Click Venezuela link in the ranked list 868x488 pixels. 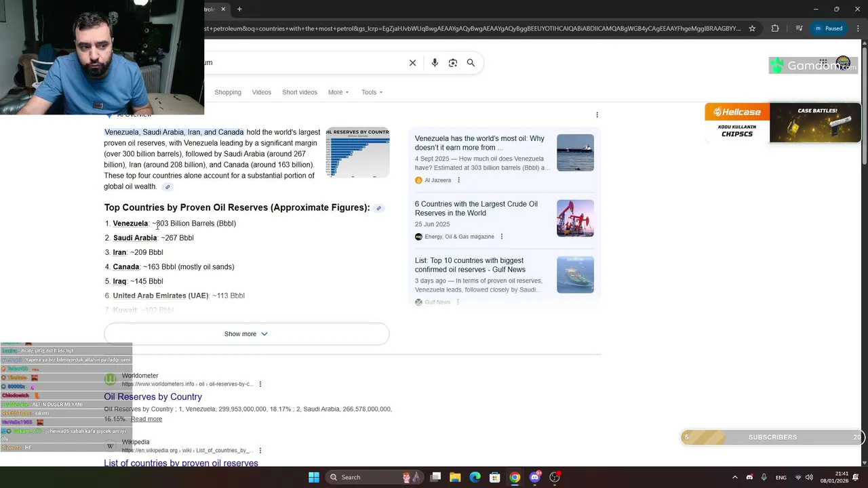point(130,223)
